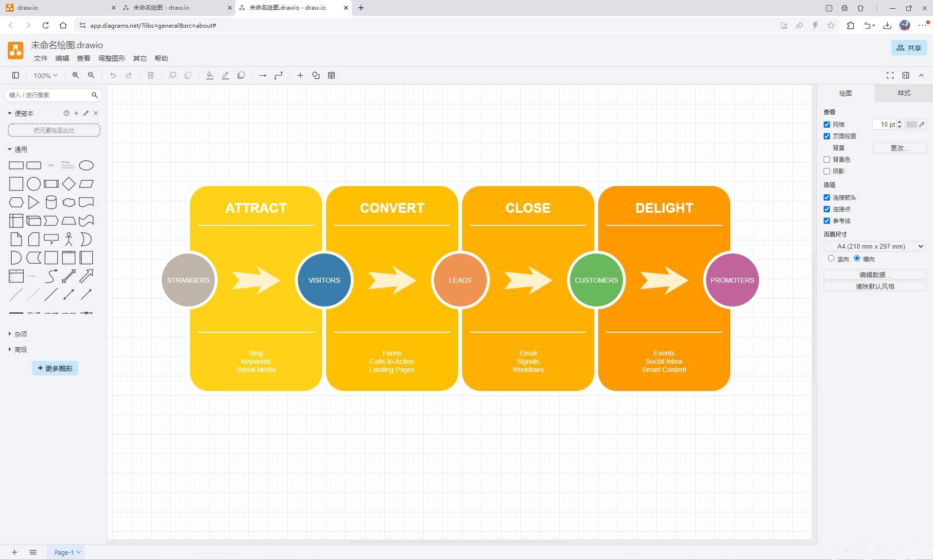Enable the 阴影 shadow checkbox

(x=827, y=171)
